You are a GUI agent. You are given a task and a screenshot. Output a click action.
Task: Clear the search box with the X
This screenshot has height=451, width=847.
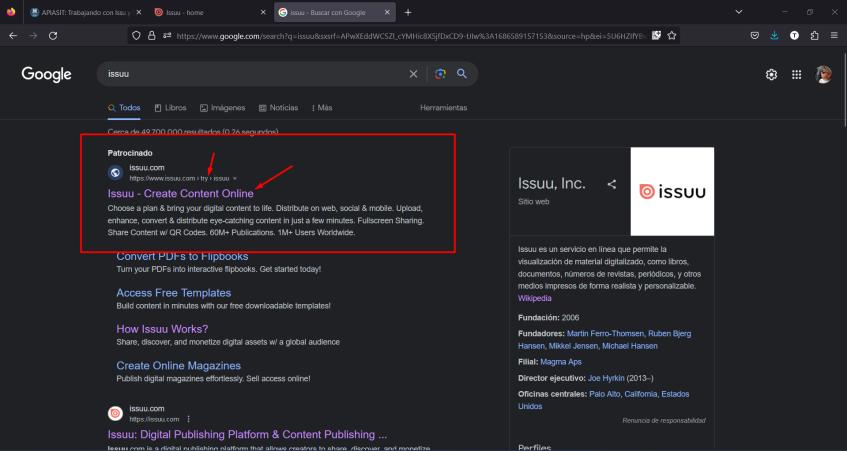tap(413, 74)
